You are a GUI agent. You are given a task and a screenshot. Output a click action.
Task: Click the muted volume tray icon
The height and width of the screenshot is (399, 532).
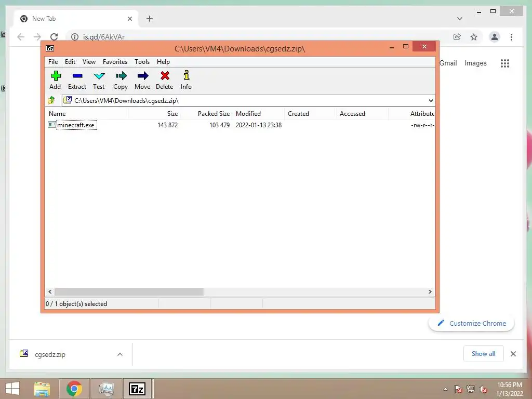[x=483, y=389]
